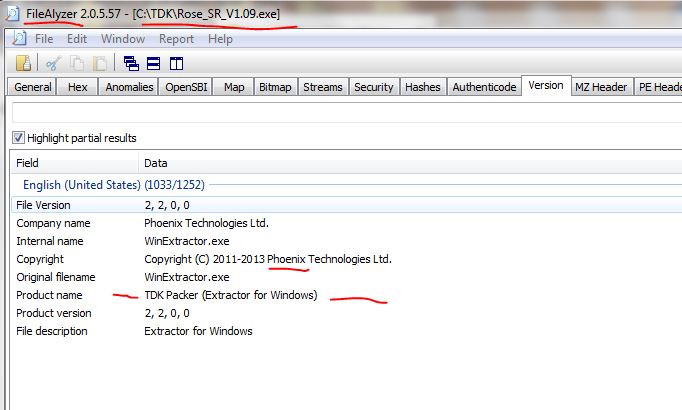Screen dimensions: 682x410
Task: Open the Report menu
Action: click(176, 39)
